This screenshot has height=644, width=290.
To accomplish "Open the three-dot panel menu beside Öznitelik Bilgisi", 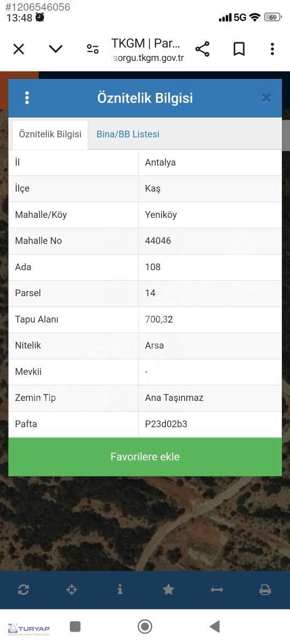I will click(x=27, y=98).
